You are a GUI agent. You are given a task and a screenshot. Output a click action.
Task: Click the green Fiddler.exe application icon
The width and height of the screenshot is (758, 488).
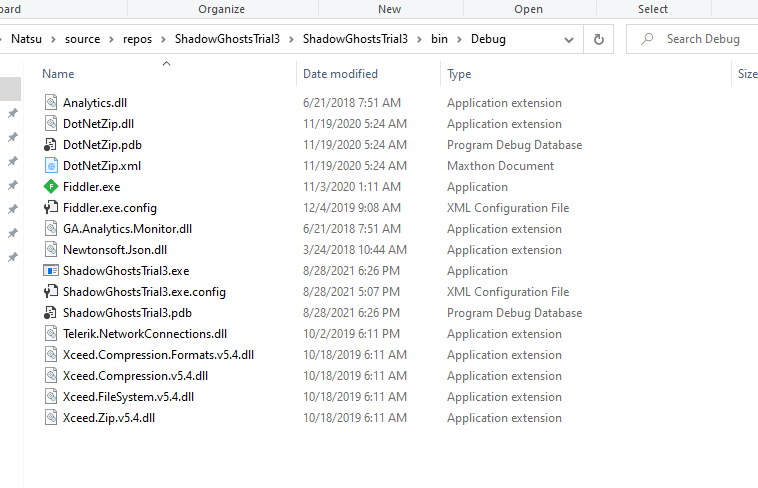(52, 187)
